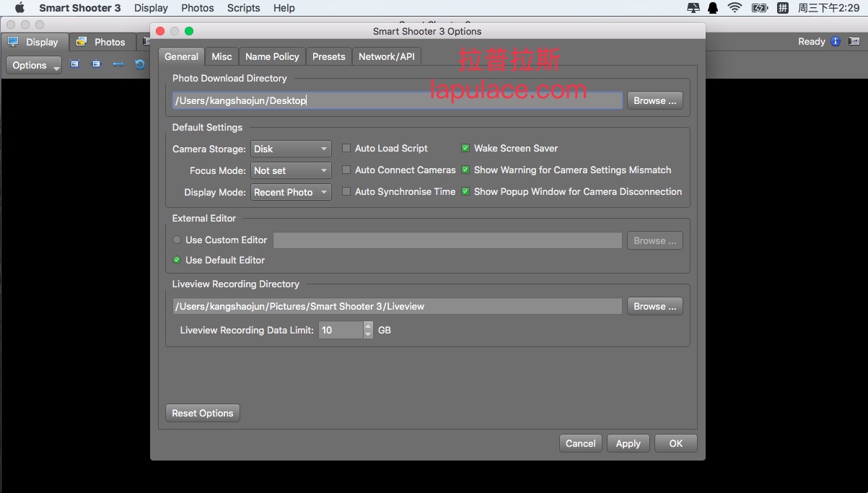Click the actual-size zoom icon in Display toolbar
This screenshot has width=868, height=493.
96,64
